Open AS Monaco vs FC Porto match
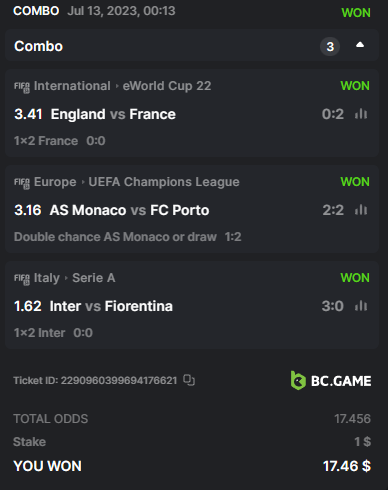 click(129, 210)
